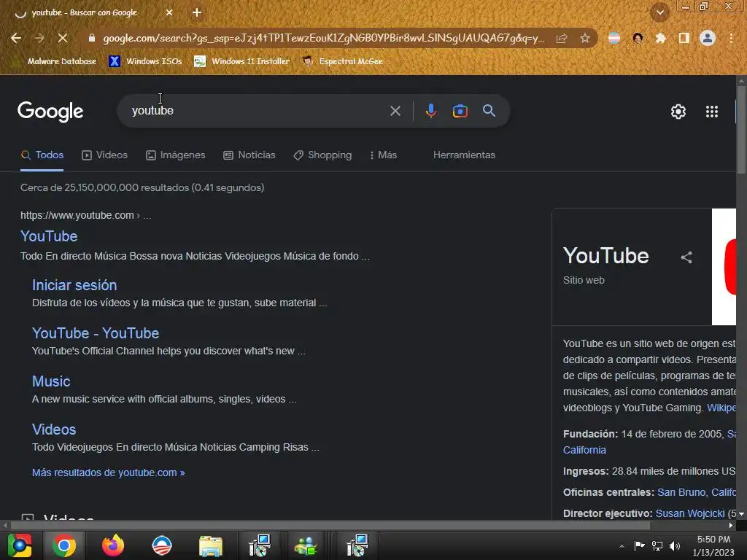Click the search text field containing youtube
Screen dimensions: 747x560
(x=258, y=111)
